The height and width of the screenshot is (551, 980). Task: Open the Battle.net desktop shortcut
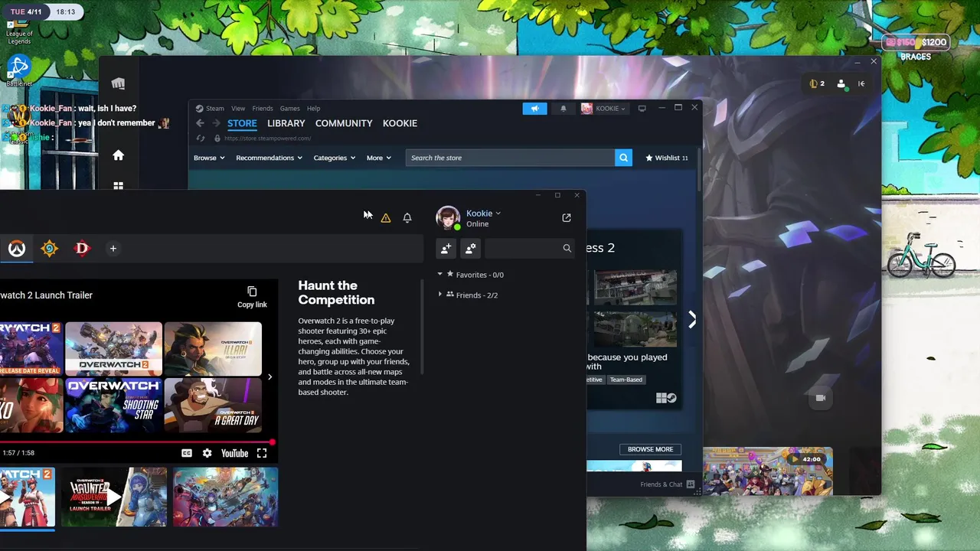[19, 71]
